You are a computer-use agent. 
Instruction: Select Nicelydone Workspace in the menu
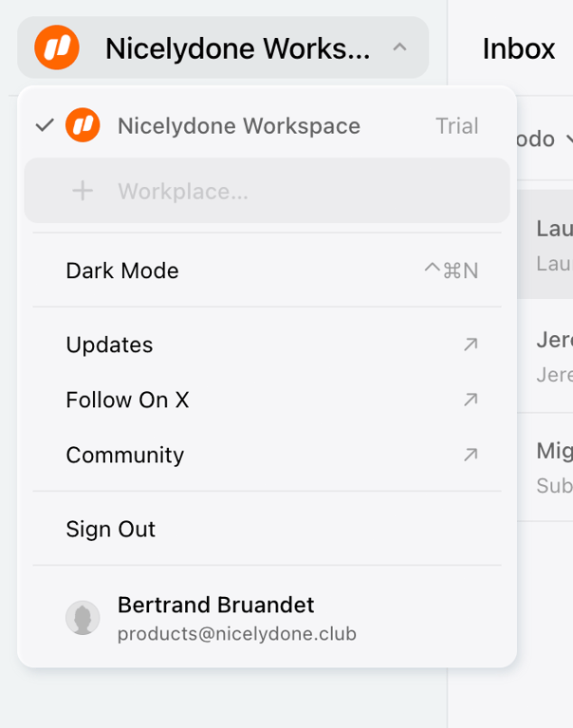coord(267,125)
